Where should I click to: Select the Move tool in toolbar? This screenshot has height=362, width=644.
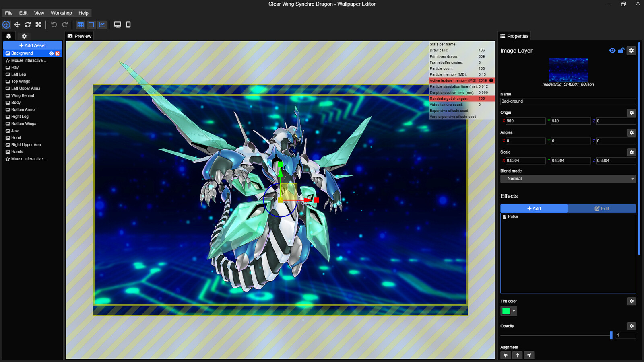click(x=17, y=25)
